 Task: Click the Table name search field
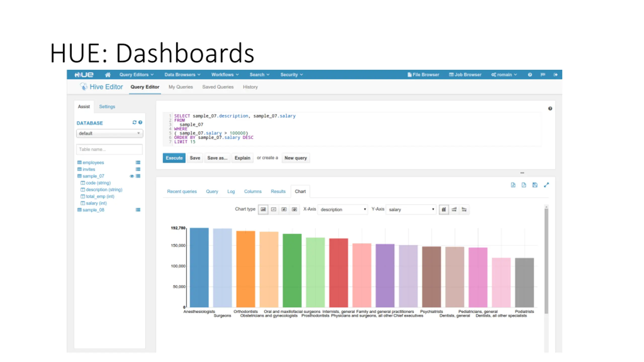point(109,149)
